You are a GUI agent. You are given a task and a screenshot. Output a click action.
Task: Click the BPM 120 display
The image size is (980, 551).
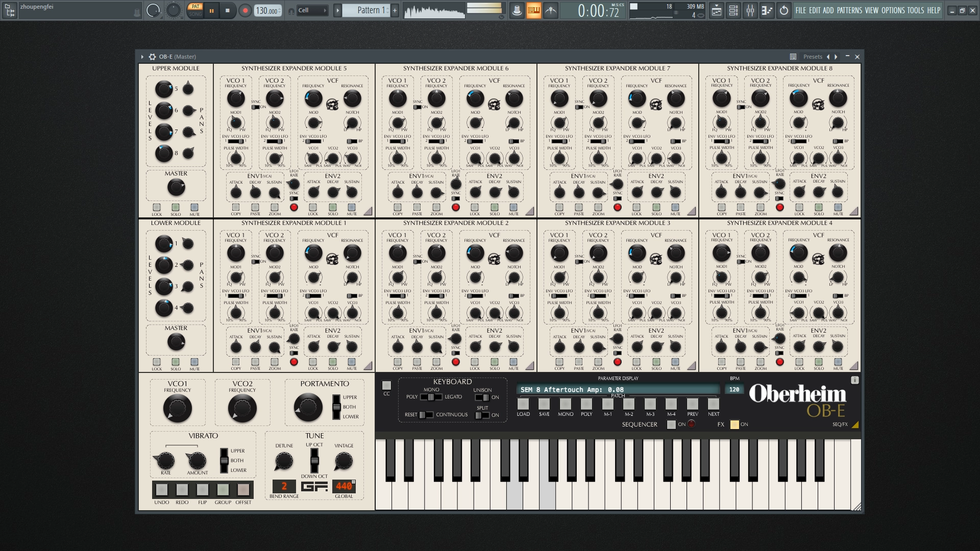734,389
